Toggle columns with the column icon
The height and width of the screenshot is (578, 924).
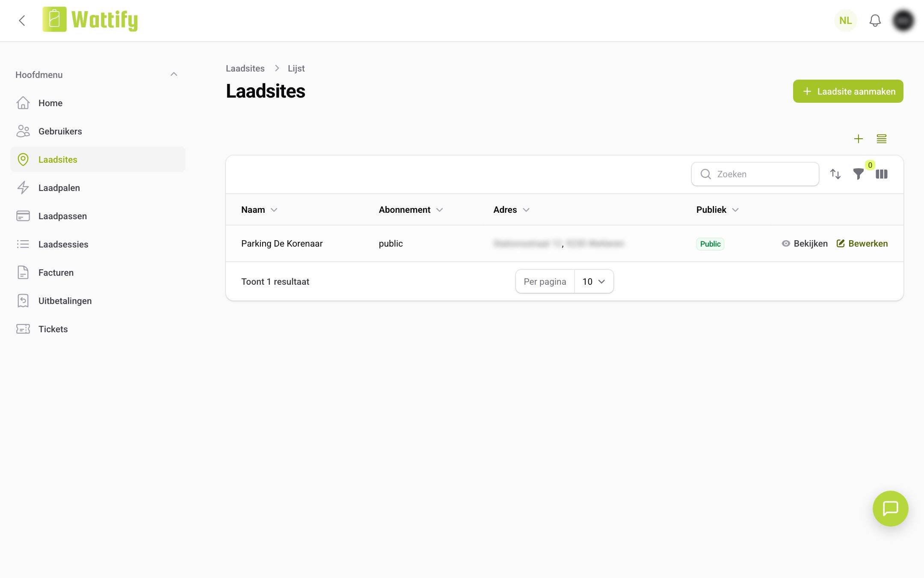[881, 174]
